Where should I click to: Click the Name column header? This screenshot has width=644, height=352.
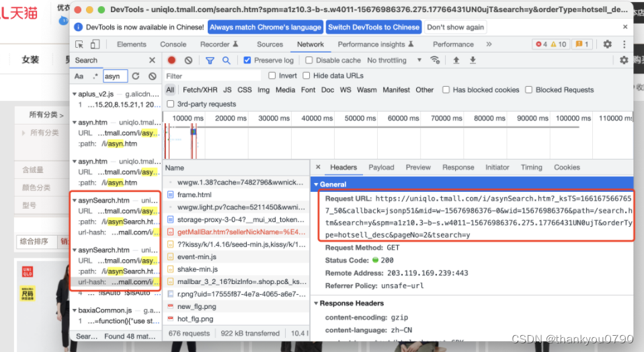coord(236,168)
